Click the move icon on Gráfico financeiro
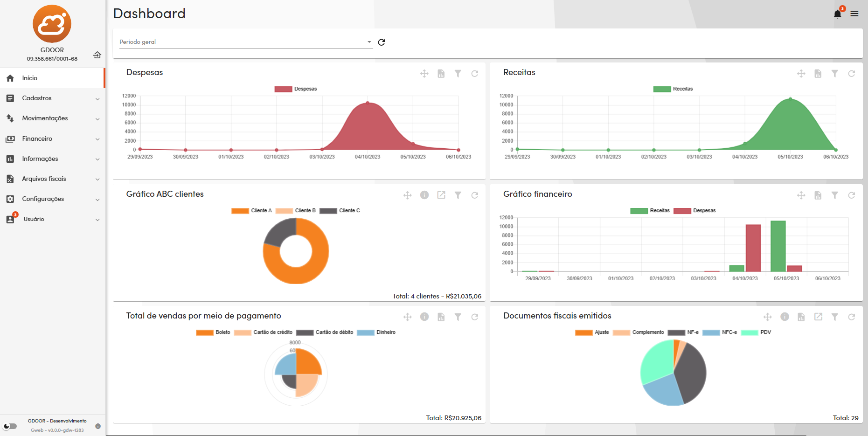This screenshot has width=868, height=436. (x=801, y=195)
